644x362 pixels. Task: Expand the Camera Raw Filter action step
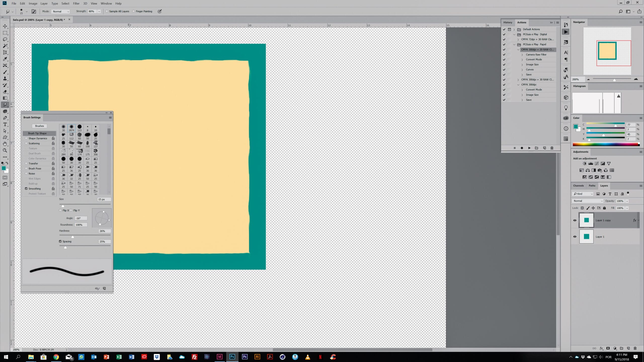pyautogui.click(x=522, y=55)
